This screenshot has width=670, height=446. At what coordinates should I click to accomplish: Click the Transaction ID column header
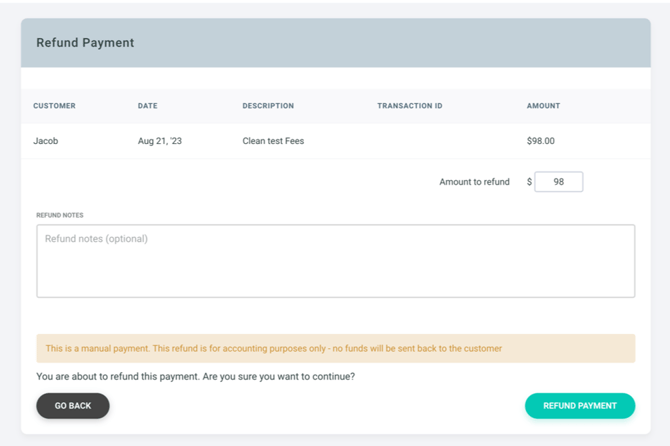pyautogui.click(x=409, y=106)
